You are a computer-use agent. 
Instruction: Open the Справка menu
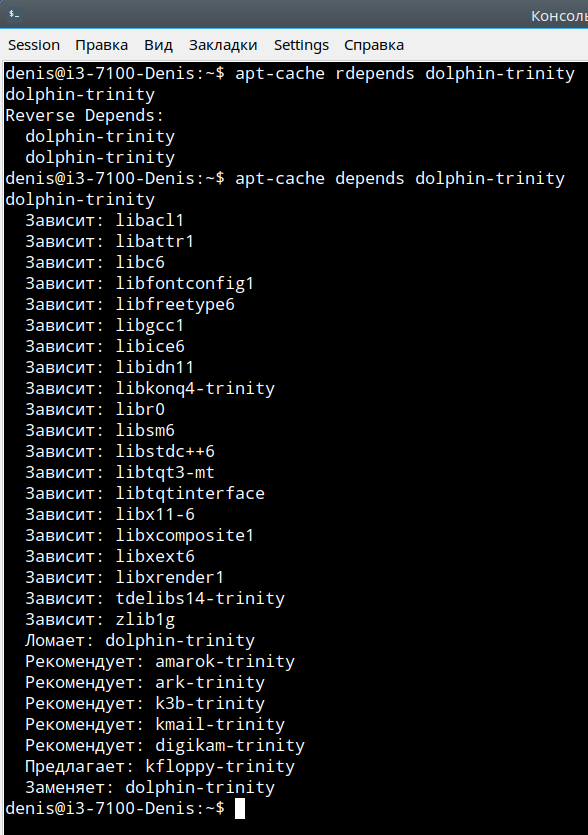[x=374, y=45]
